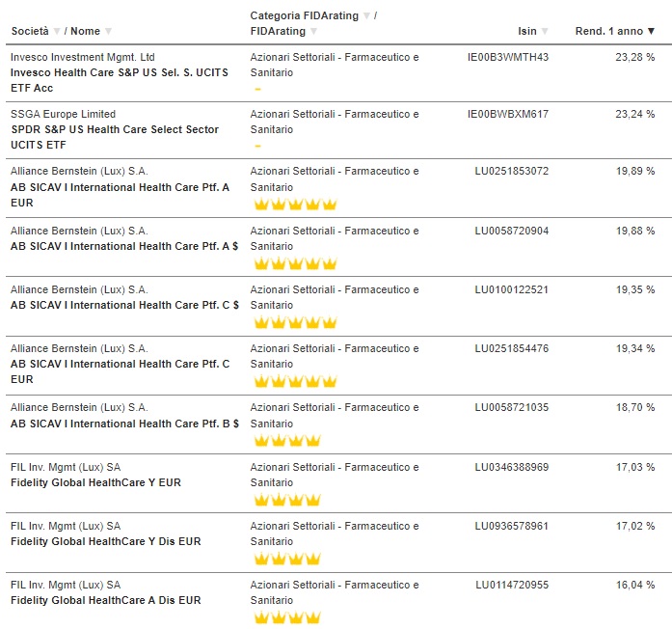Click the 23,24 % return value
Viewport: 672px width, 629px height.
(x=635, y=114)
